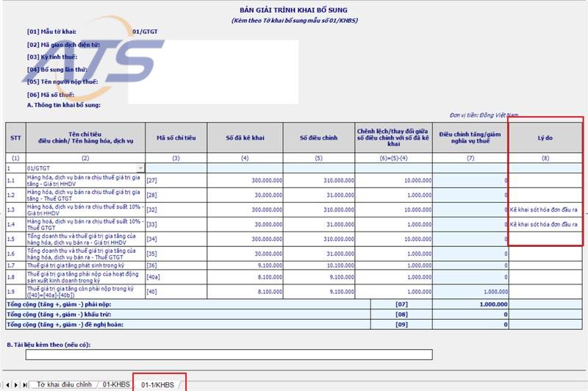This screenshot has width=588, height=391.
Task: Click the previous sheet arrow icon
Action: click(x=7, y=385)
